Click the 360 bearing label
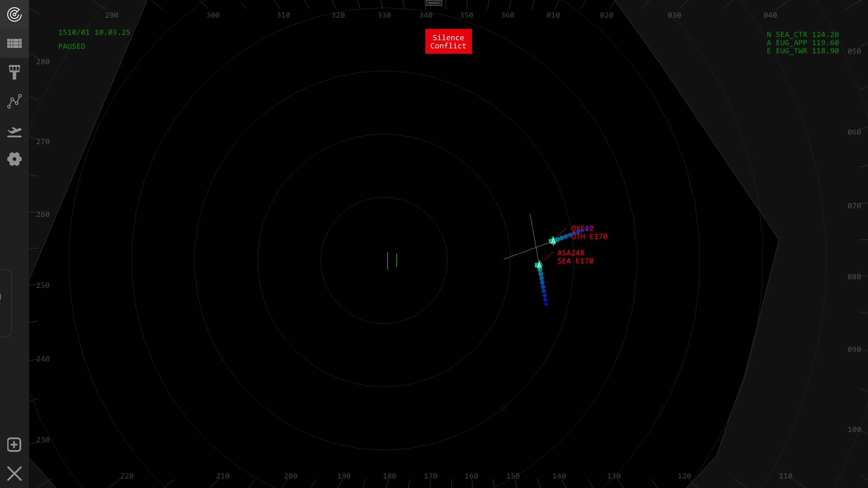868x488 pixels. 508,15
